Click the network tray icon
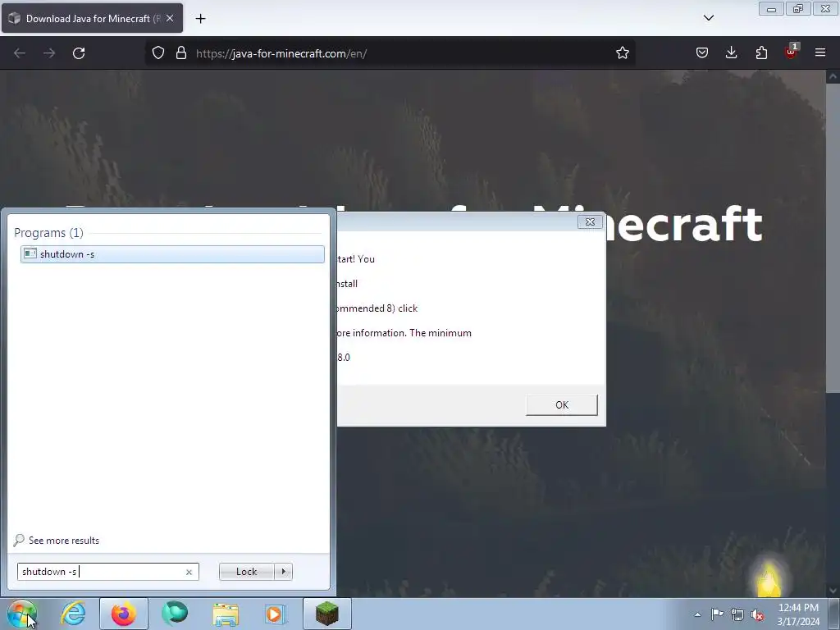840x630 pixels. coord(737,614)
